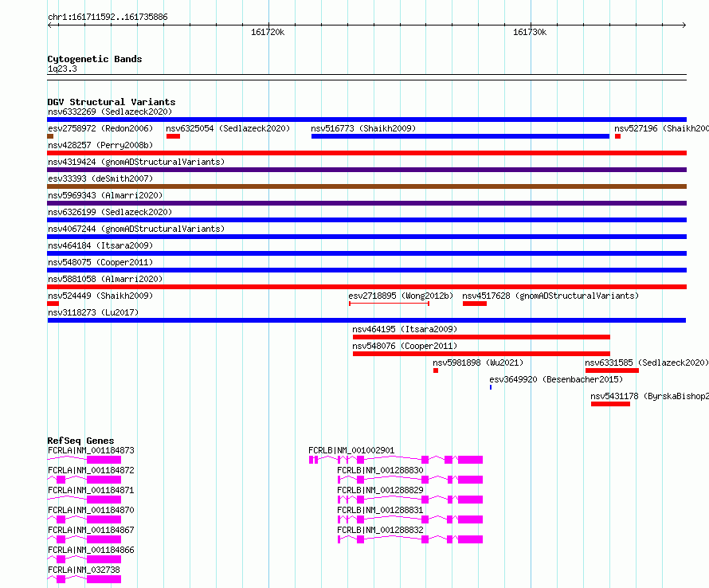Screen dimensions: 709x588
Task: Click the esv2758972 Redon2006 brown variant bar
Action: pyautogui.click(x=50, y=136)
